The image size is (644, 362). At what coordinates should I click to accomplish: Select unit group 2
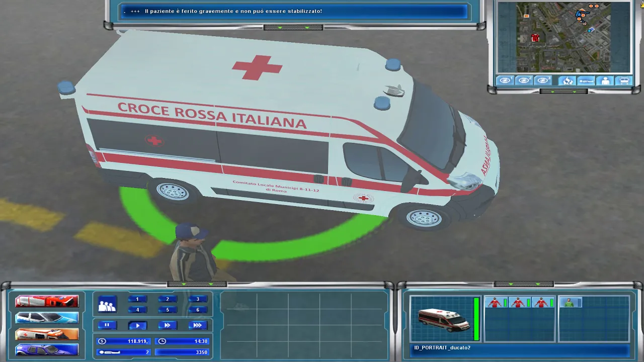168,299
